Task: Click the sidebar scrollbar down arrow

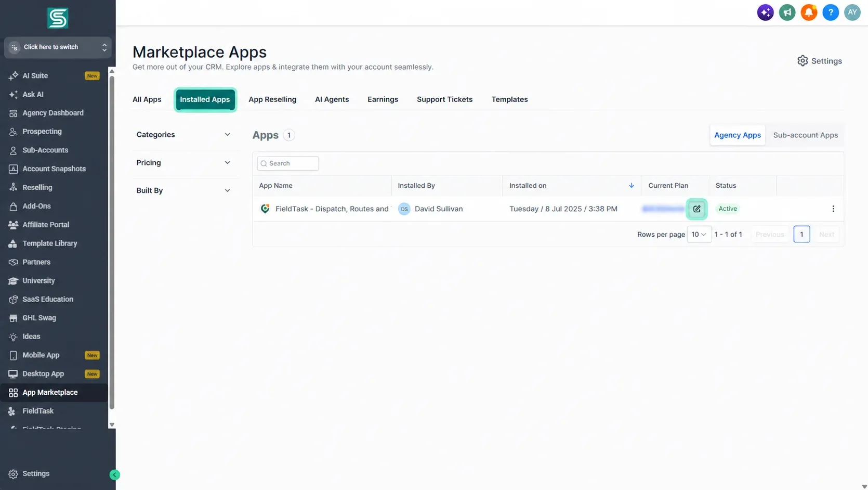Action: pos(112,425)
